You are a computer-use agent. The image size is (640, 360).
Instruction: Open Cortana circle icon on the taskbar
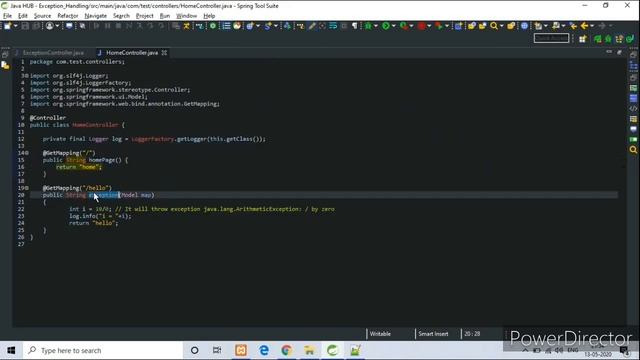point(195,350)
